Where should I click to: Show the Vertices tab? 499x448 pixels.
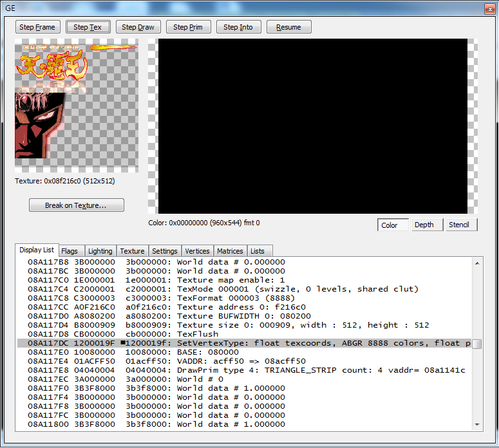pyautogui.click(x=197, y=251)
